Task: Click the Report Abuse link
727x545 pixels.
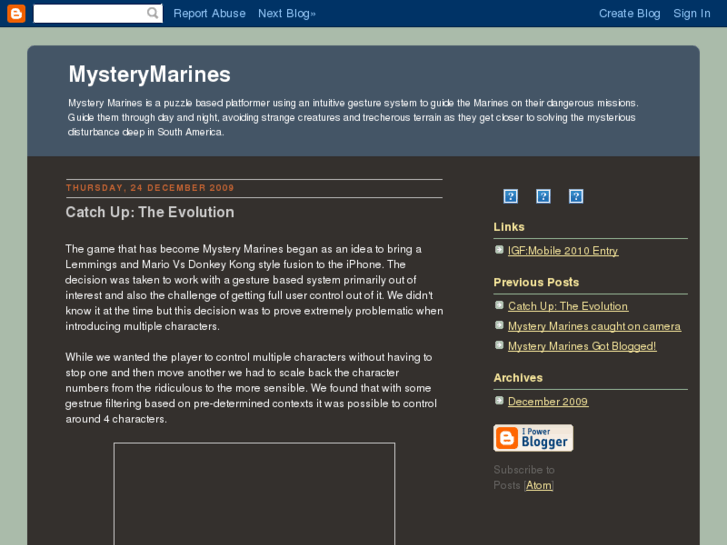Action: (x=210, y=13)
